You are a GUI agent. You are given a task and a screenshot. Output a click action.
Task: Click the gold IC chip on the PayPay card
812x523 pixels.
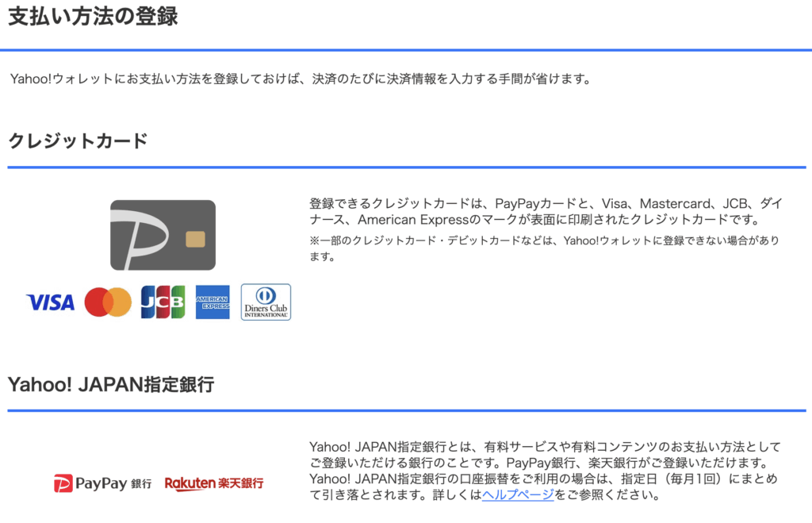[x=192, y=240]
